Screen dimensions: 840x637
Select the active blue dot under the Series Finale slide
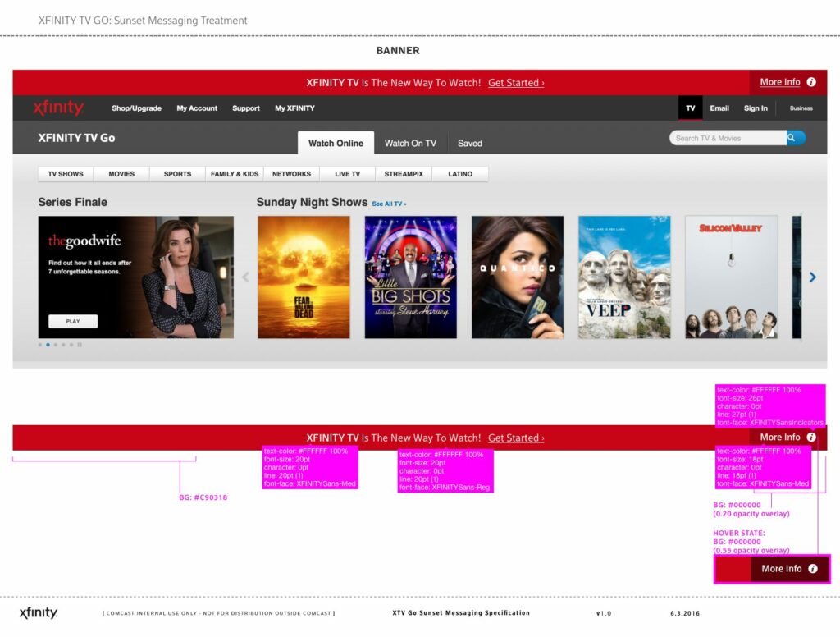tap(48, 345)
